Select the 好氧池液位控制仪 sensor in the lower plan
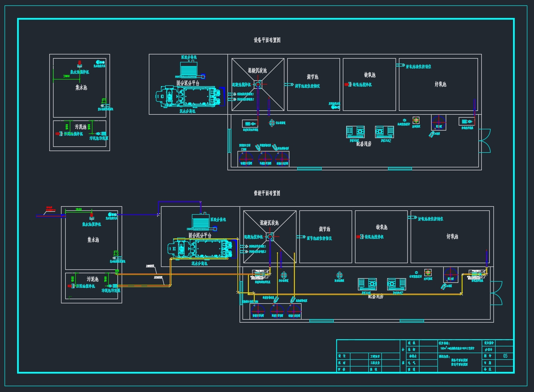This screenshot has width=534, height=392. tap(414, 218)
